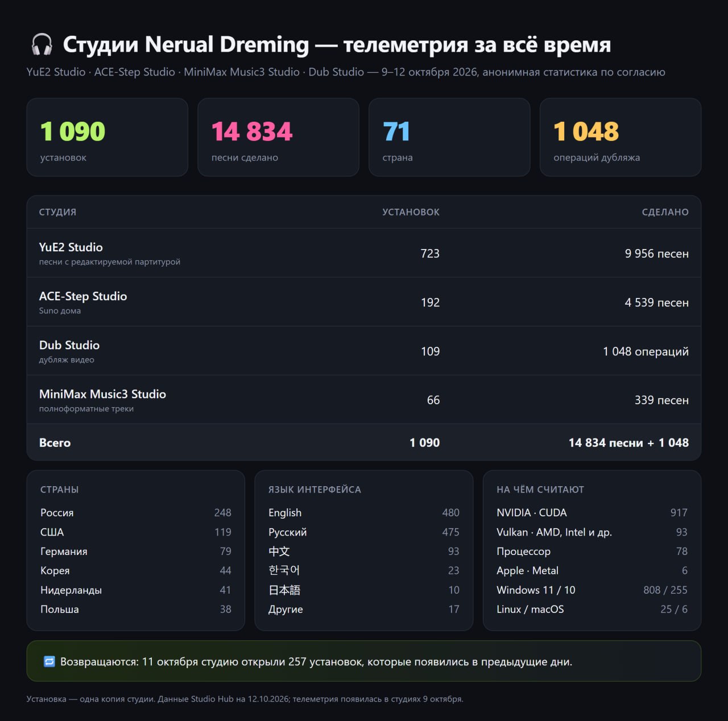The height and width of the screenshot is (721, 728).
Task: Click the "한국어" language row
Action: point(364,570)
